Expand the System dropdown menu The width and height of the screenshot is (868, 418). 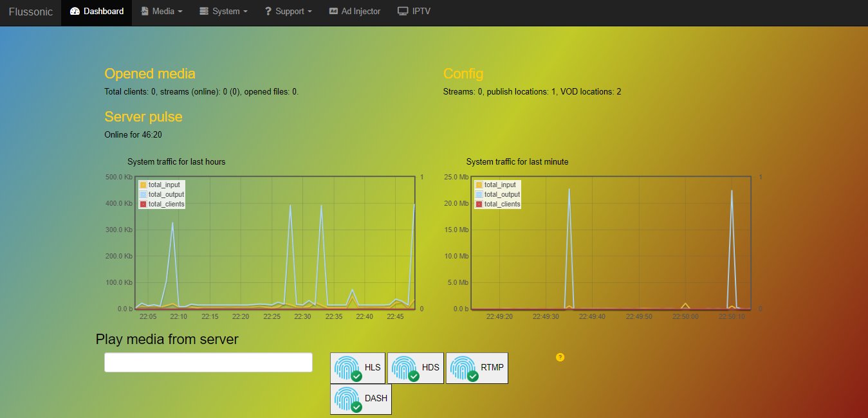coord(223,12)
